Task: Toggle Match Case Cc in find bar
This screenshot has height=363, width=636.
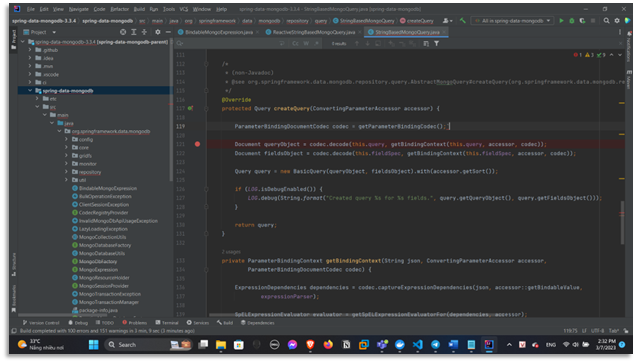Action: click(x=295, y=43)
